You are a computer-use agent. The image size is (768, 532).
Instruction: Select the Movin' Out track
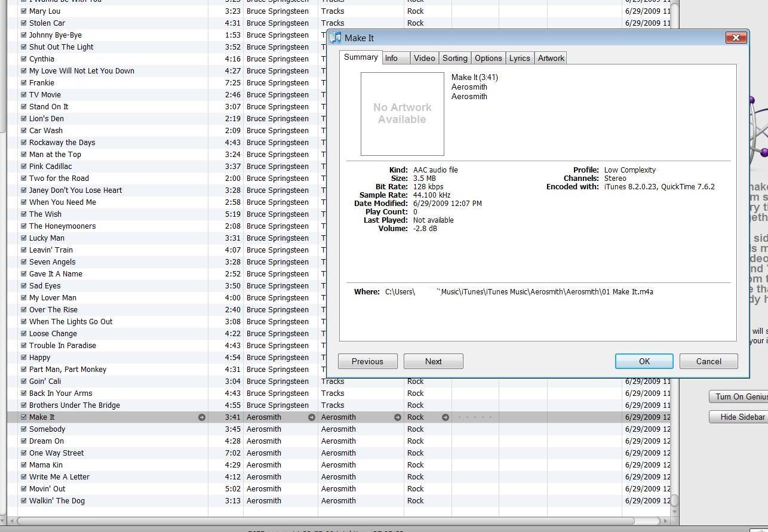47,489
